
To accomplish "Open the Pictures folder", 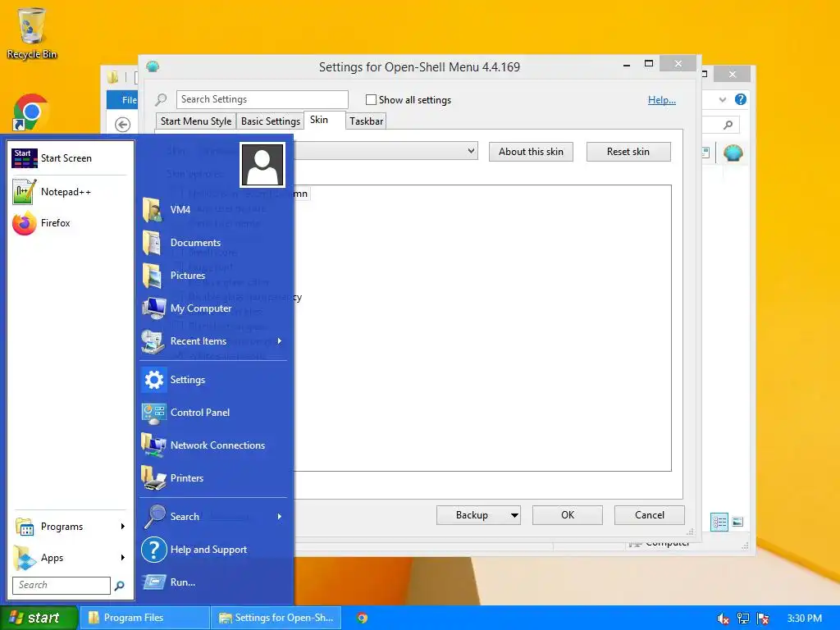I will (x=214, y=276).
